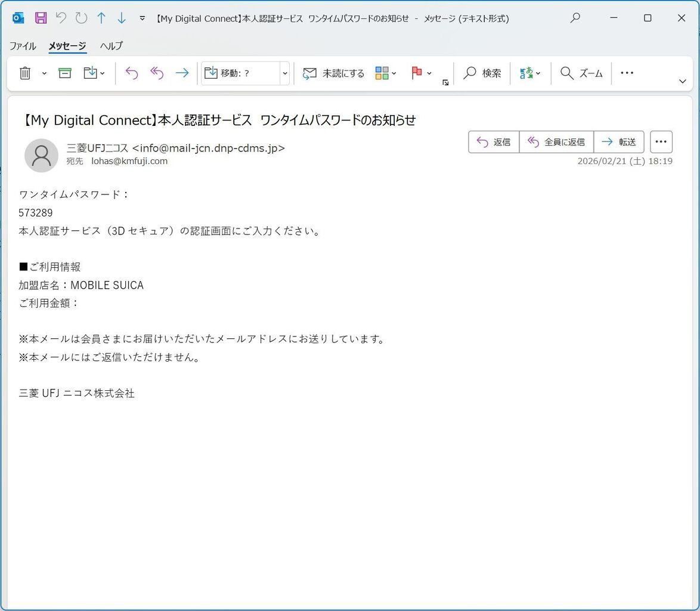Viewport: 700px width, 611px height.
Task: Click the 移動: ? quick step box
Action: click(x=241, y=73)
